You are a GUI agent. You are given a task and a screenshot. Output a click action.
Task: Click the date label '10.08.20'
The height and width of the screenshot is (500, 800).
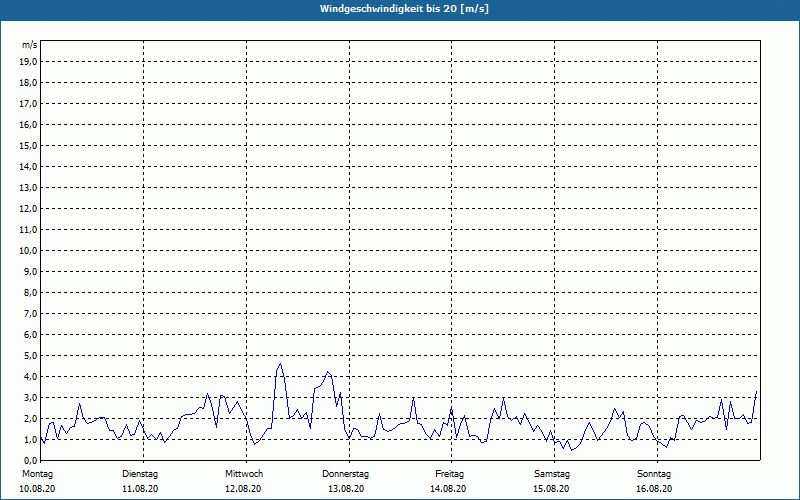click(x=37, y=489)
